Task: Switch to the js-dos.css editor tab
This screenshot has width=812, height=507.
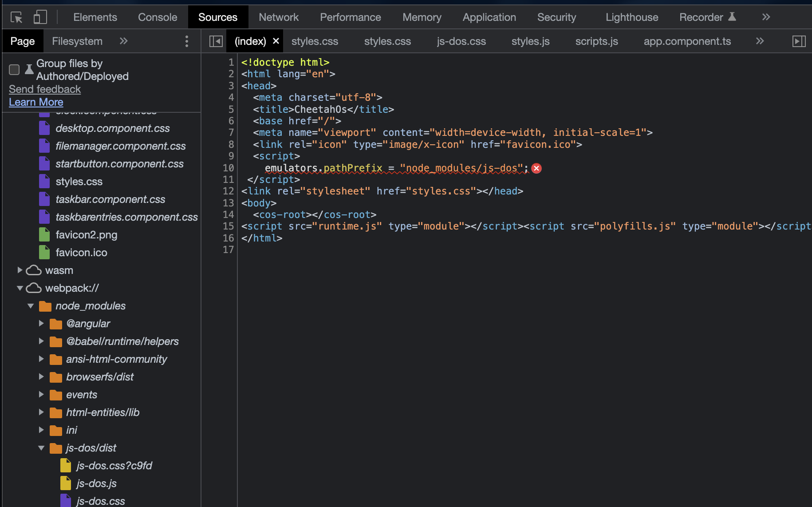Action: 461,41
